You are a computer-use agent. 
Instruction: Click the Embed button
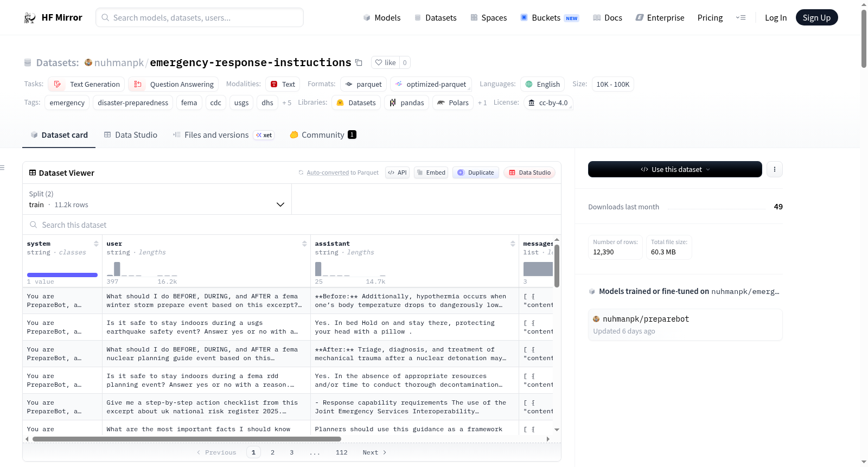coord(431,172)
